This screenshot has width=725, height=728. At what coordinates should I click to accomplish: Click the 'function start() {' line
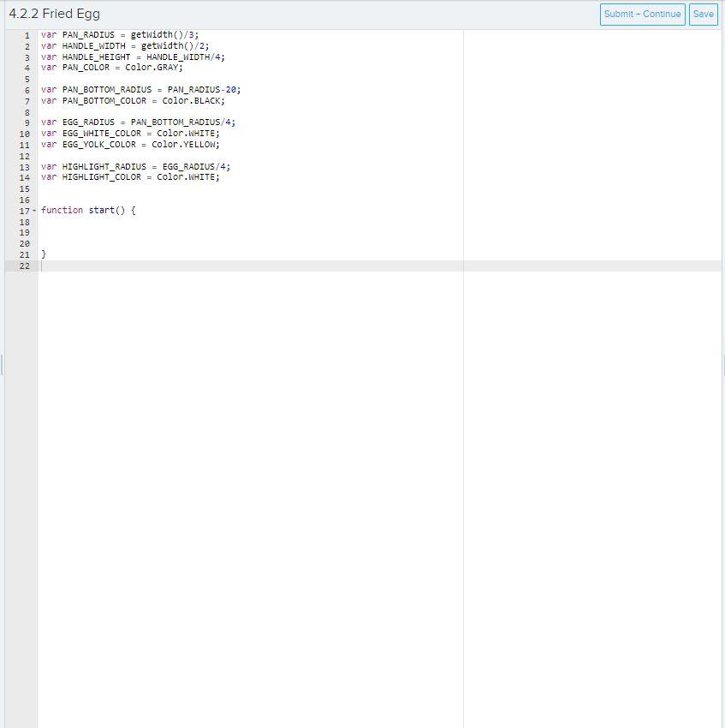click(88, 211)
